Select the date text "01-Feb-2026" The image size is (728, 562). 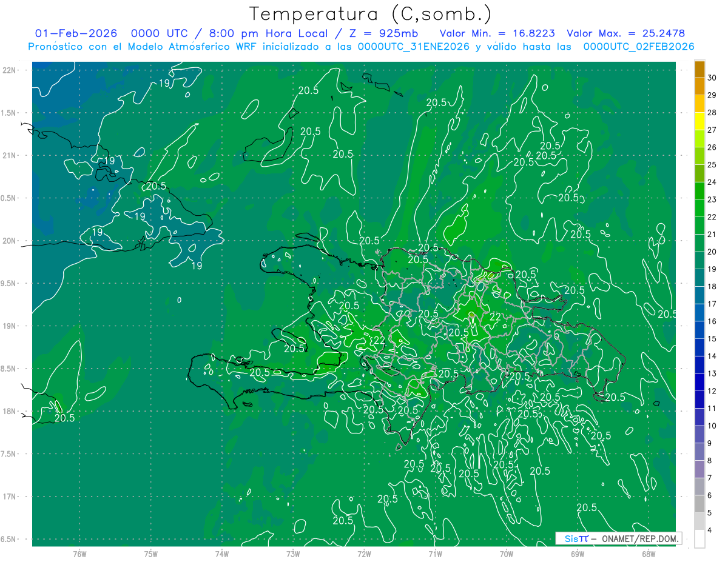[76, 34]
